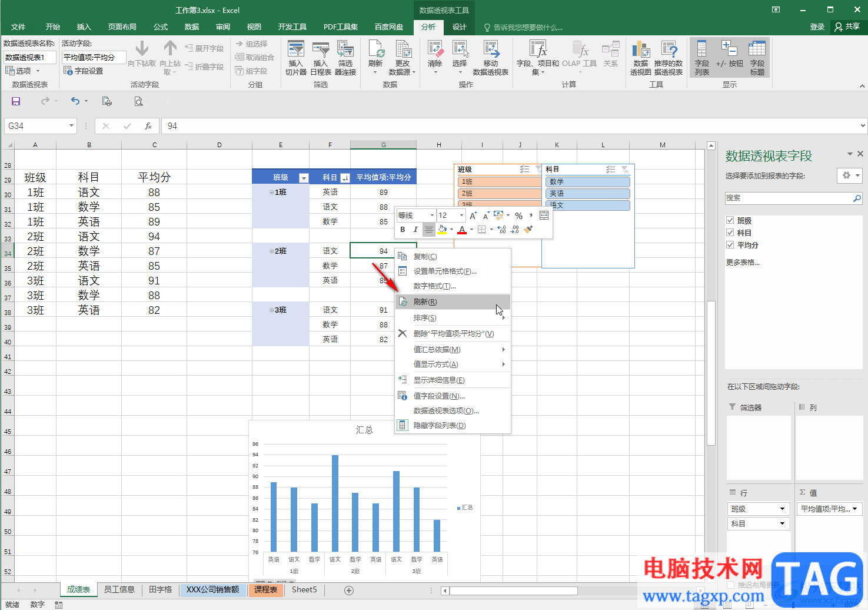This screenshot has height=610, width=868.
Task: Click increase font size in mini toolbar
Action: point(473,216)
